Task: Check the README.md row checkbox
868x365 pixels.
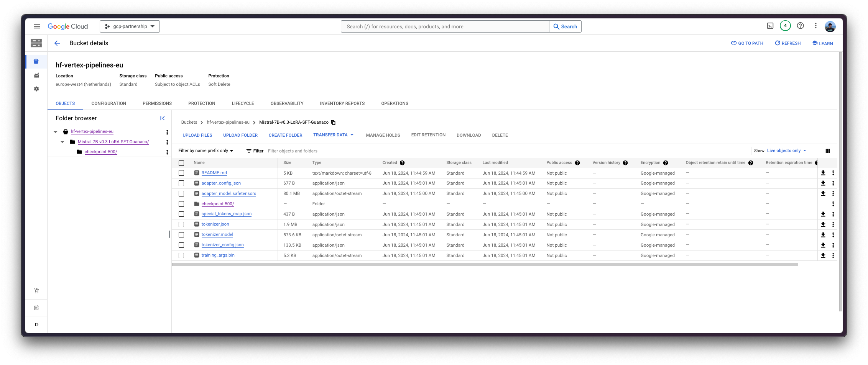Action: [x=181, y=173]
